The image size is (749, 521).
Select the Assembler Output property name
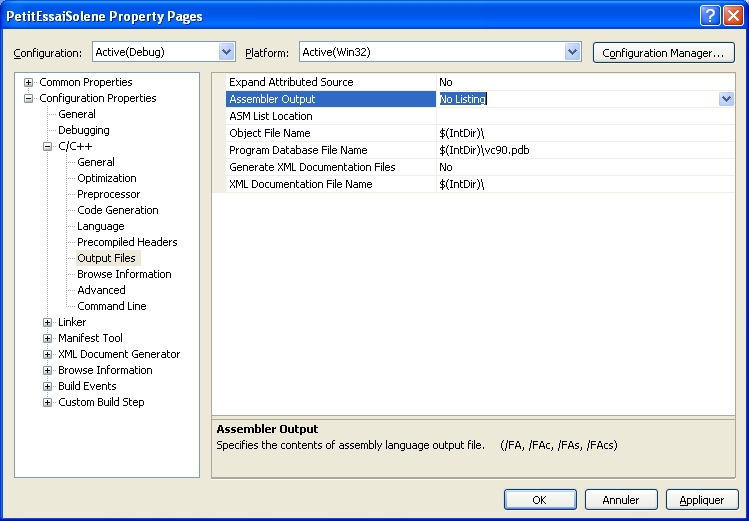click(x=331, y=99)
